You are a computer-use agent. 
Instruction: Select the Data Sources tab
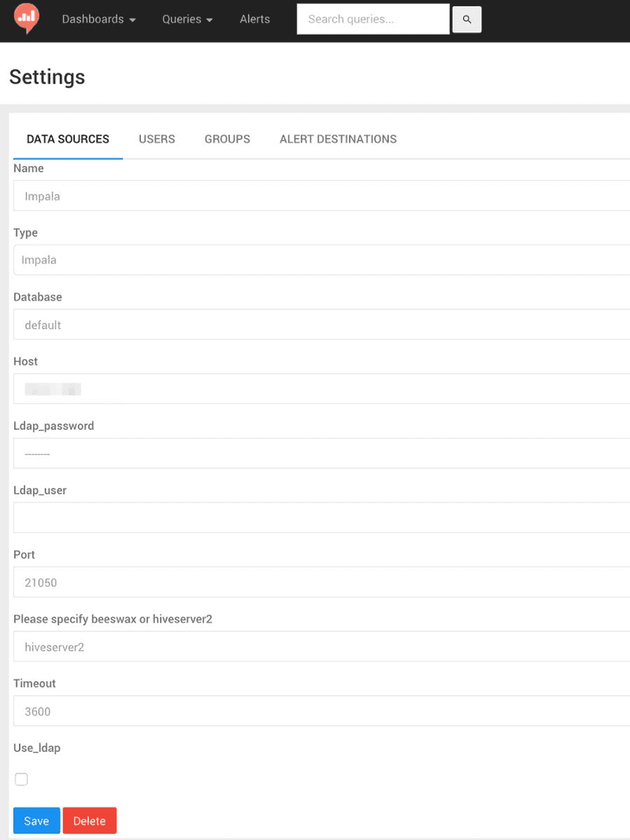click(x=68, y=139)
